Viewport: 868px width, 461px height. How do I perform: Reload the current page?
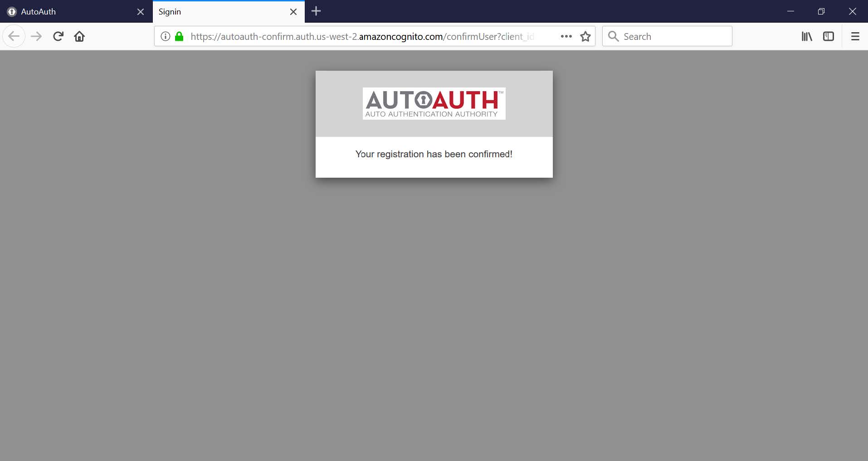tap(58, 36)
